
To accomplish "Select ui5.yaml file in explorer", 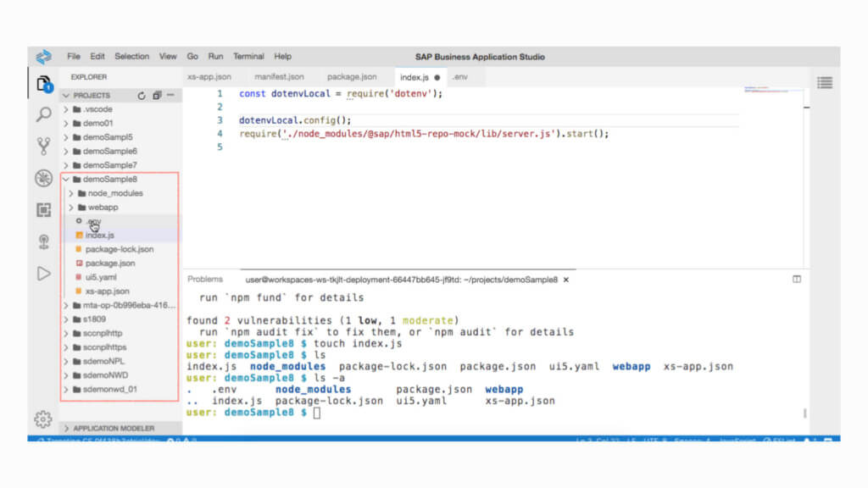I will [101, 277].
